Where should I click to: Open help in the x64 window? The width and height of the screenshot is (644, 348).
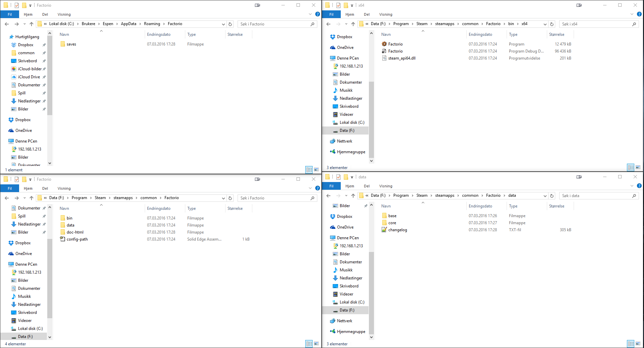(639, 14)
